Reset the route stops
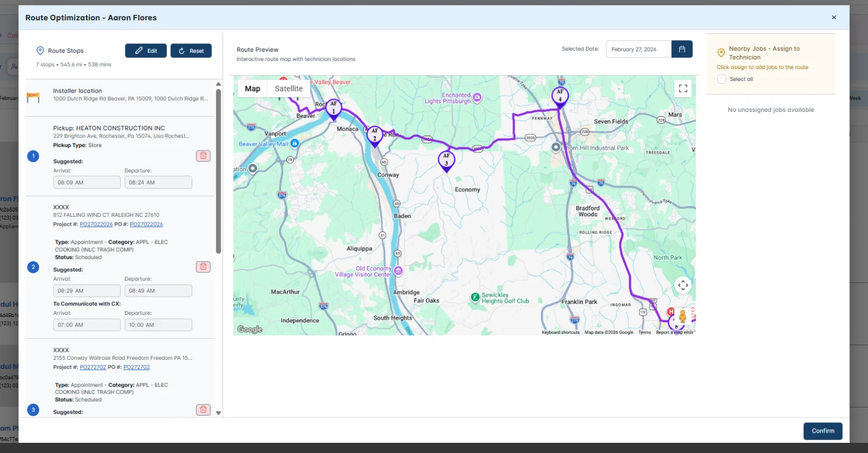868x453 pixels. pos(191,51)
